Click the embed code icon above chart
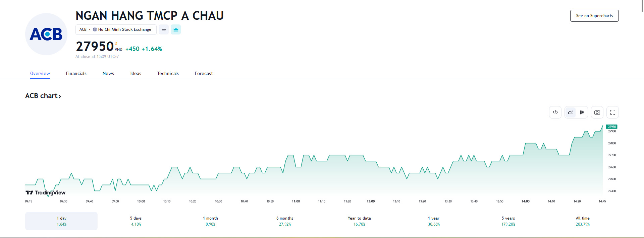 point(555,112)
